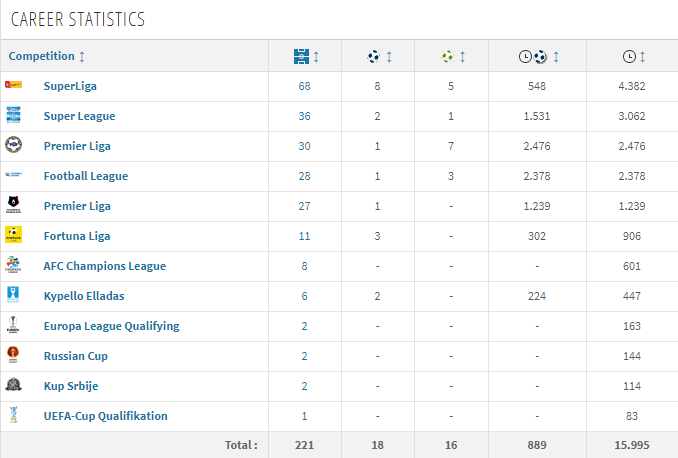Click the AFC Champions League logo
Viewport: 678px width, 458px height.
pyautogui.click(x=13, y=265)
